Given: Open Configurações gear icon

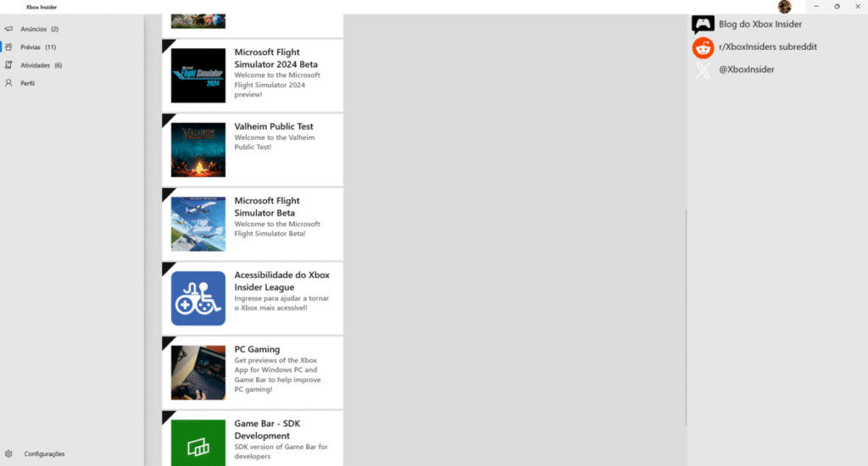Looking at the screenshot, I should (x=8, y=454).
